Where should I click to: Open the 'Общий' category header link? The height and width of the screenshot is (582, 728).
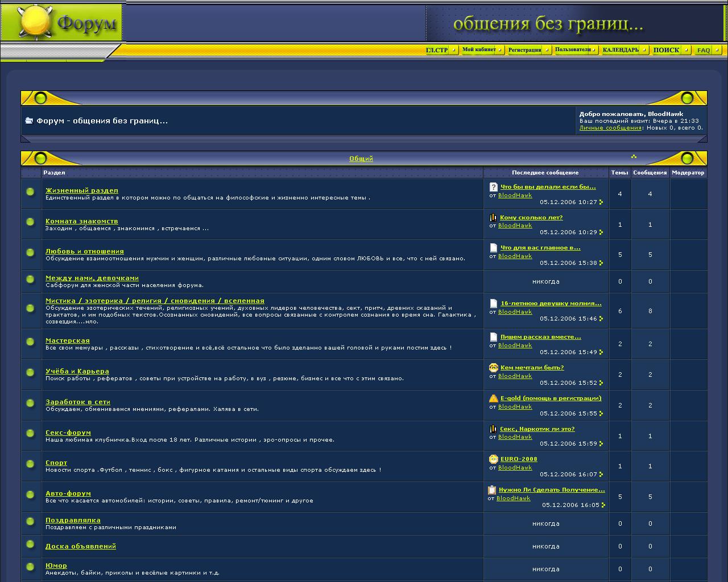(361, 159)
